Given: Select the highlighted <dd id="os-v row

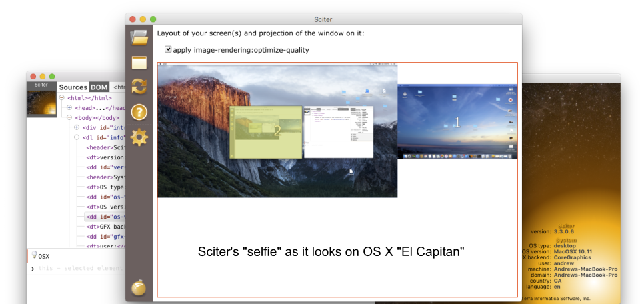Looking at the screenshot, I should click(x=105, y=217).
